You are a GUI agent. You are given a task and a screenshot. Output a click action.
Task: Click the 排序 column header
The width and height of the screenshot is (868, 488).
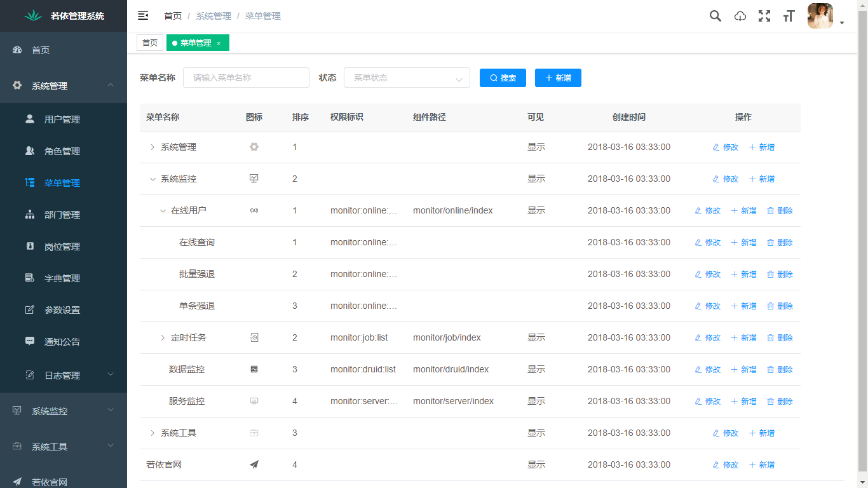pos(301,117)
